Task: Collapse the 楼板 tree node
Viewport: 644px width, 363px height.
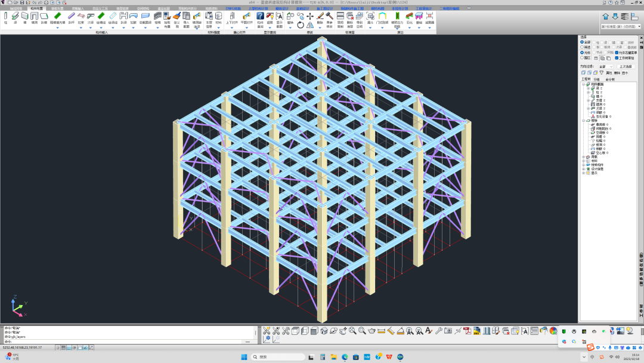Action: coord(584,121)
